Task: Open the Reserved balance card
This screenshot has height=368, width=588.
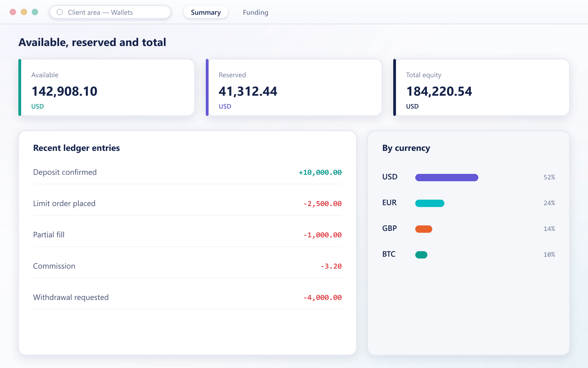Action: coord(294,87)
